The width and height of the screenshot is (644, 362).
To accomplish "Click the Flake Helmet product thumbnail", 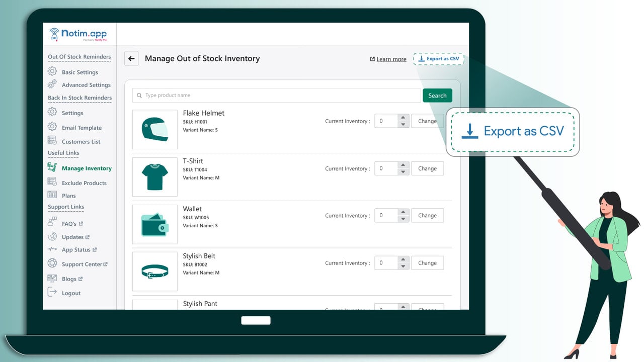I will click(x=155, y=130).
